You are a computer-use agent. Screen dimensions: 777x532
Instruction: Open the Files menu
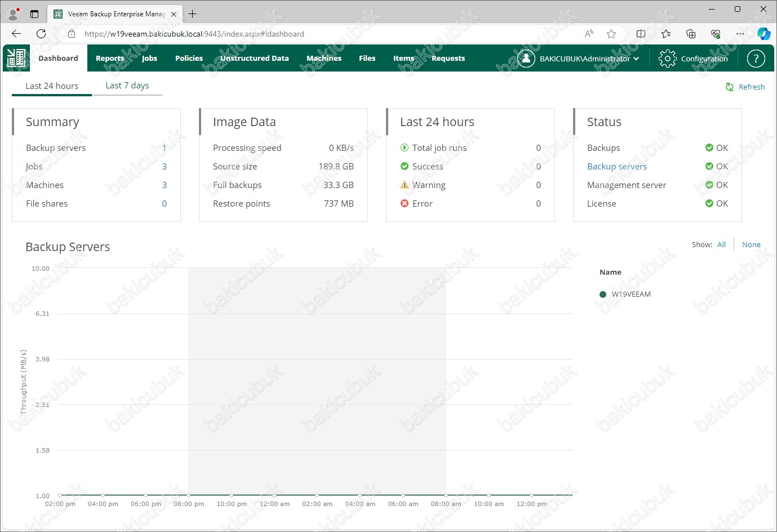click(x=367, y=58)
